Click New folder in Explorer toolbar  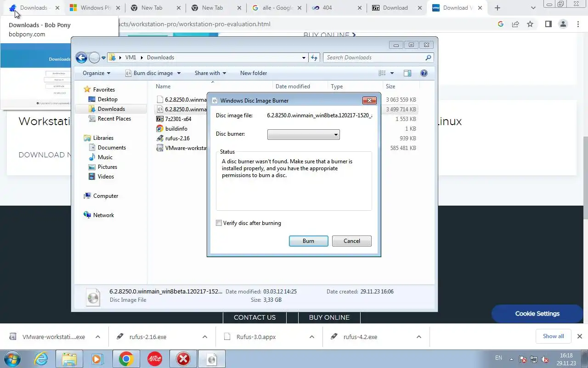coord(254,73)
